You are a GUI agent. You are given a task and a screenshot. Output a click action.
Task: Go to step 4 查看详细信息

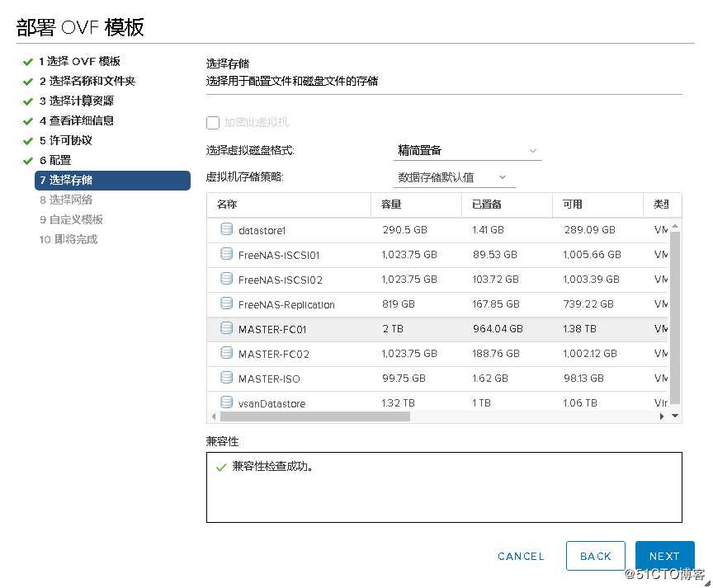[77, 121]
